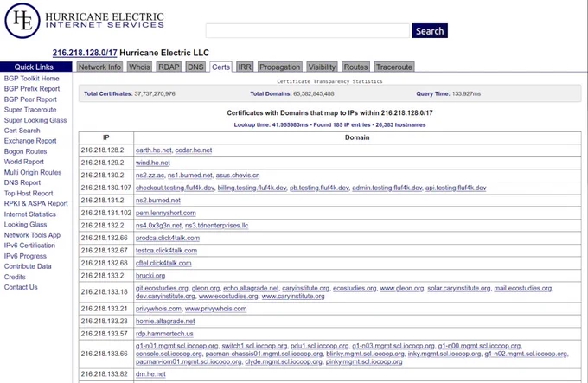Open Bogon Routes link
This screenshot has height=383, width=588.
click(x=25, y=151)
